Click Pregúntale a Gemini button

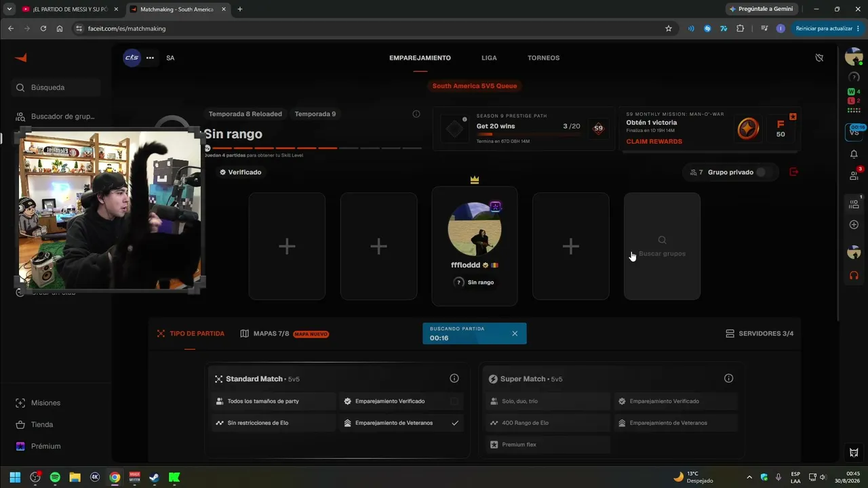[x=762, y=9]
